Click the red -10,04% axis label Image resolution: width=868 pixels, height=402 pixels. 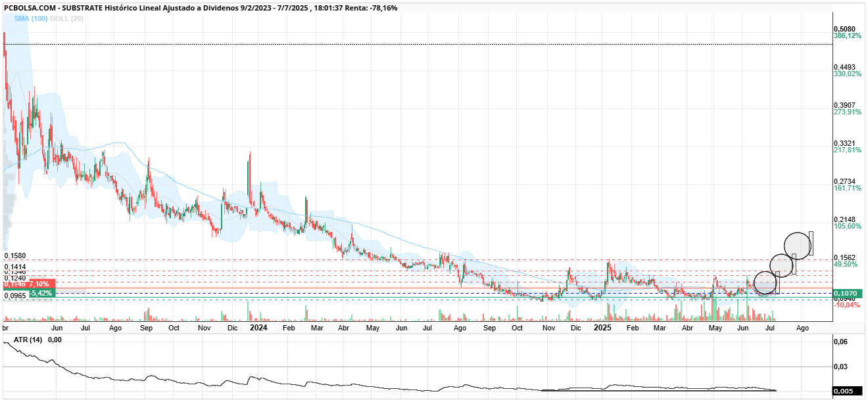click(847, 305)
